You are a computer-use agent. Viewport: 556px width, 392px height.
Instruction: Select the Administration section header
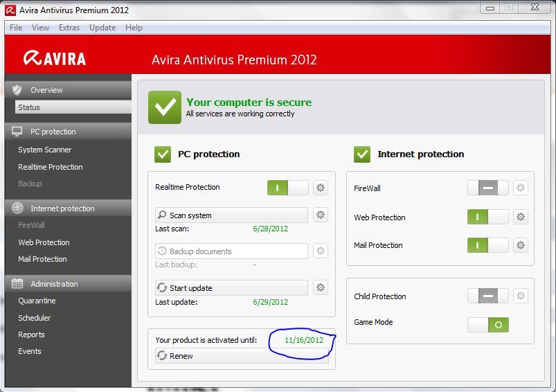point(68,283)
